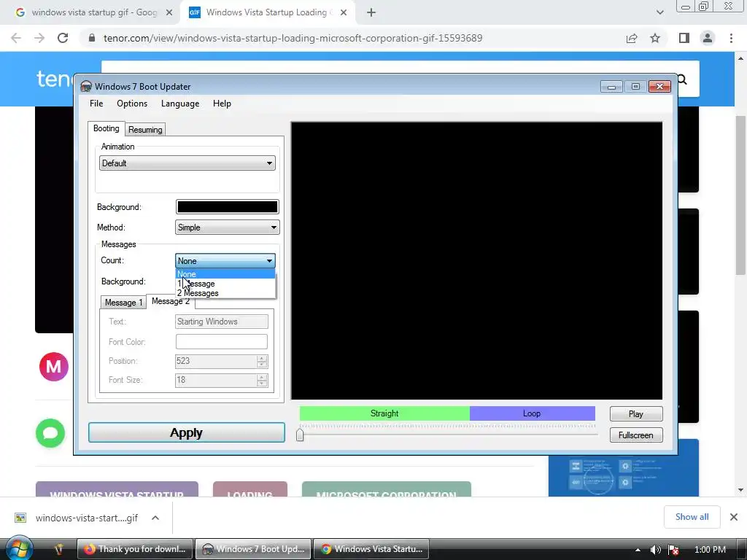The height and width of the screenshot is (560, 747).
Task: Open a new browser tab
Action: click(x=371, y=12)
